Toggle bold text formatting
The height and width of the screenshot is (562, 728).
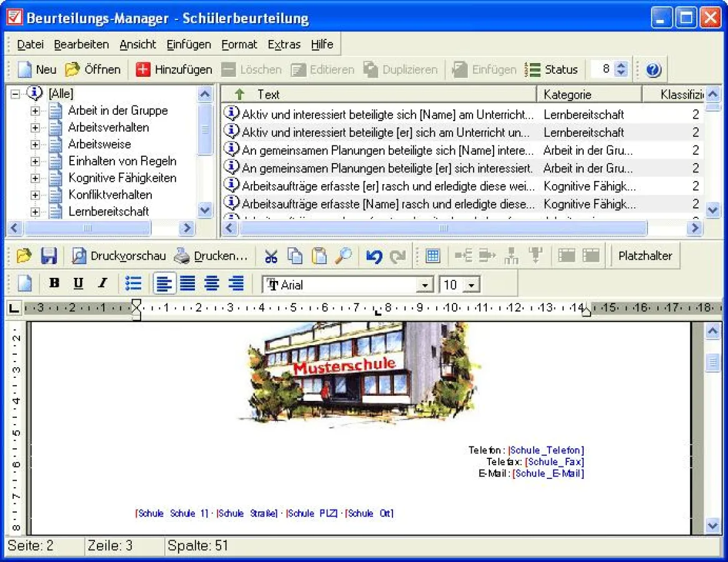[54, 284]
